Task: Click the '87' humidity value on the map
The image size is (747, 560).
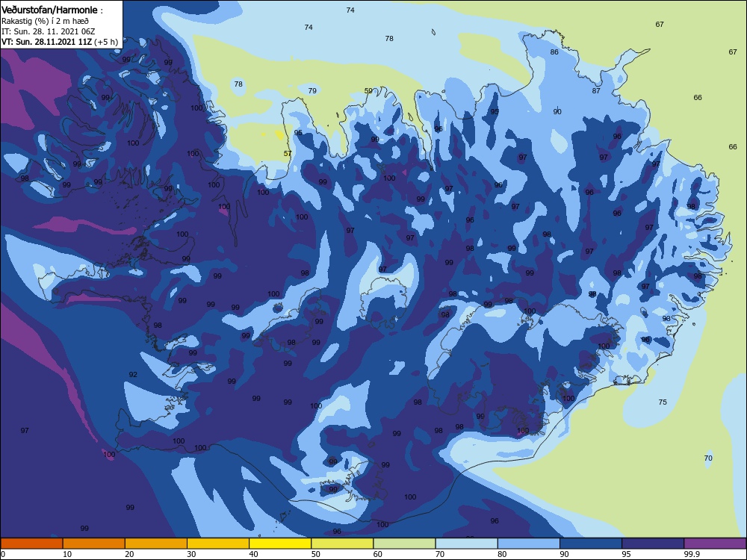Action: [596, 90]
